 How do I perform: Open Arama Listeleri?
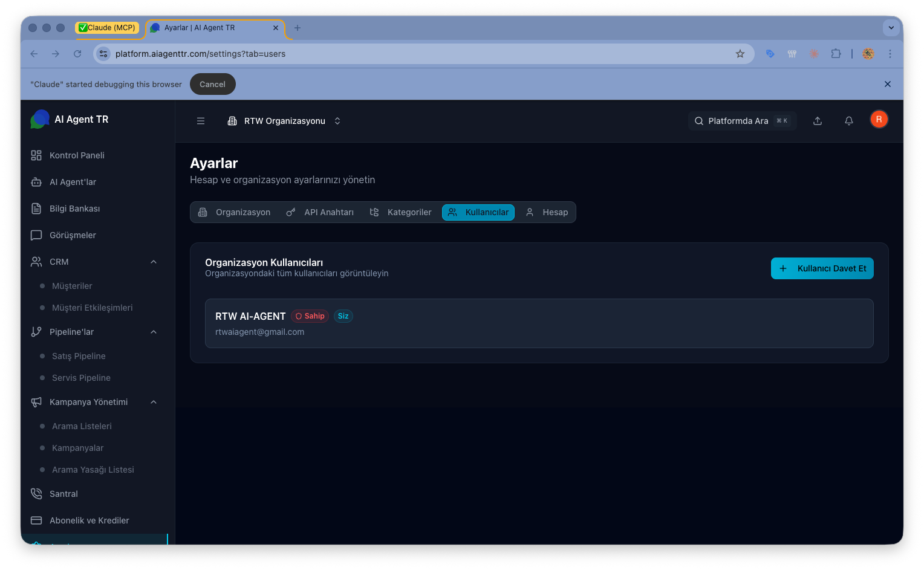point(82,426)
